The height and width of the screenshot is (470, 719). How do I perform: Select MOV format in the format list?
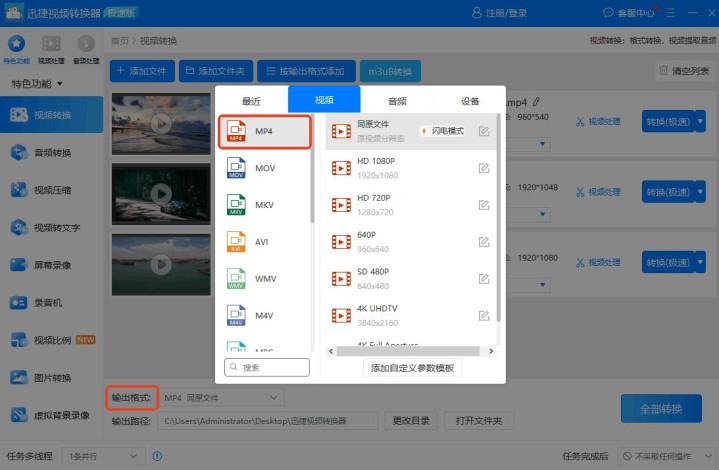coord(263,168)
